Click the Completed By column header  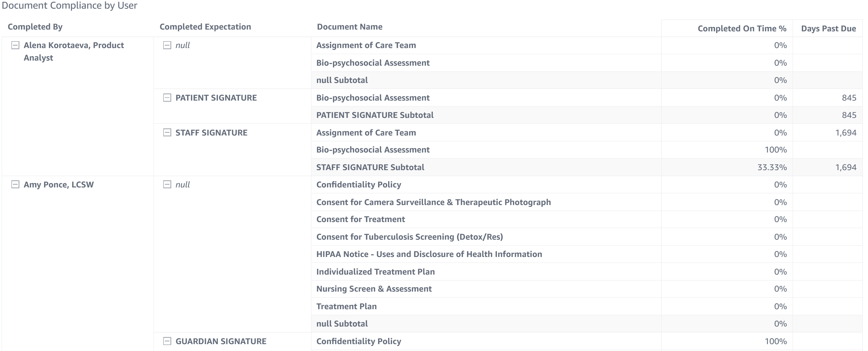pos(35,27)
